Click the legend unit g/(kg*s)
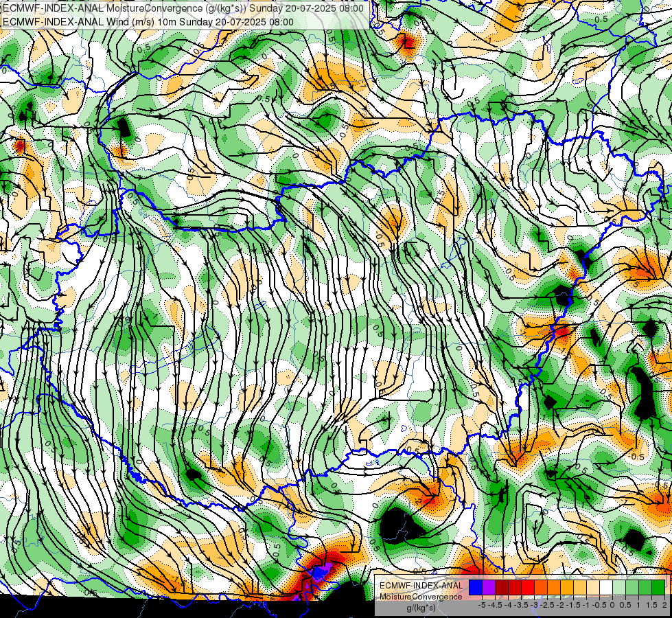 coord(421,608)
